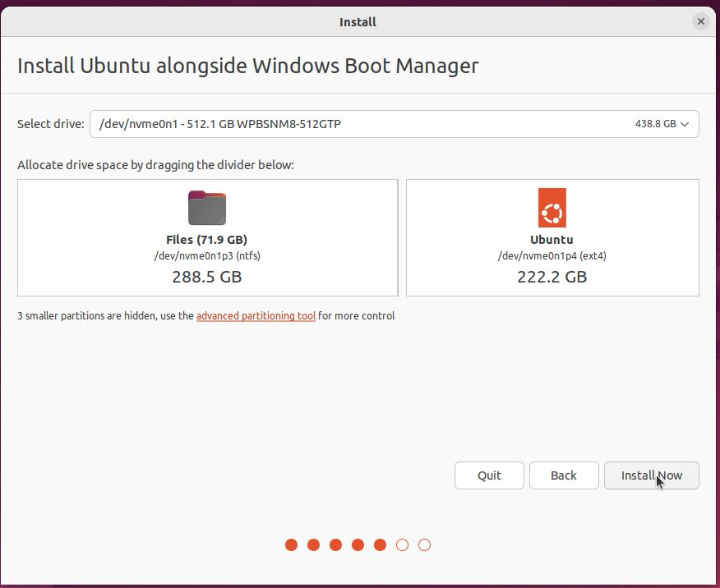This screenshot has height=588, width=720.
Task: Click the /dev/nvme0n1p4 (ext4) partition label
Action: click(x=552, y=255)
